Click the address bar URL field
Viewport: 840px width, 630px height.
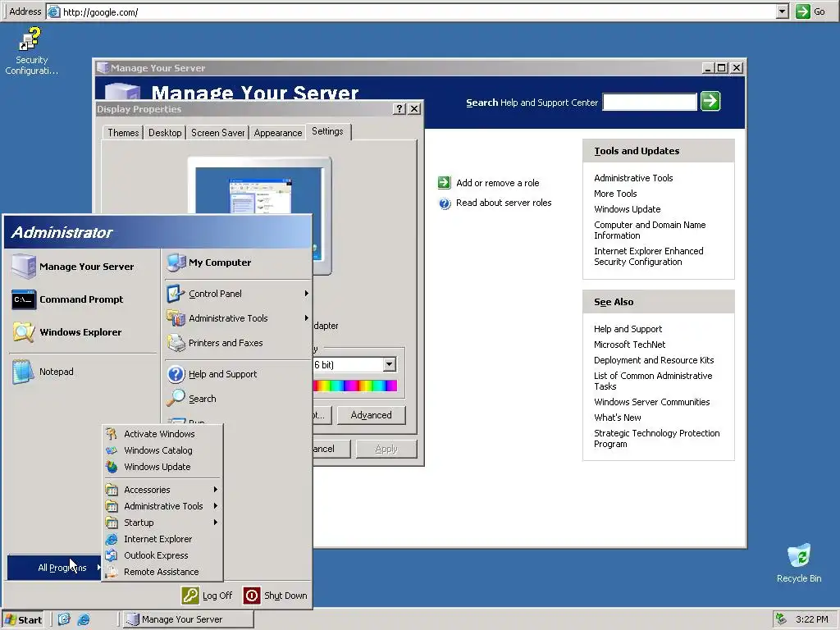click(x=412, y=11)
